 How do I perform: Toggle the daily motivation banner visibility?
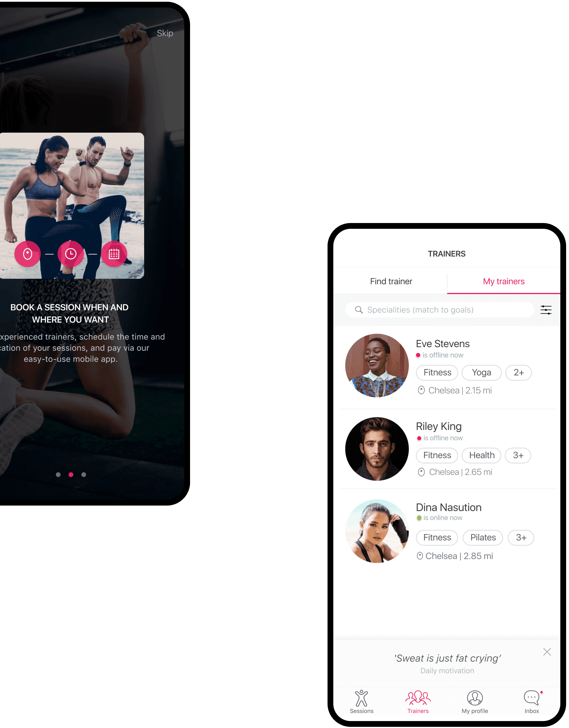[x=547, y=652]
